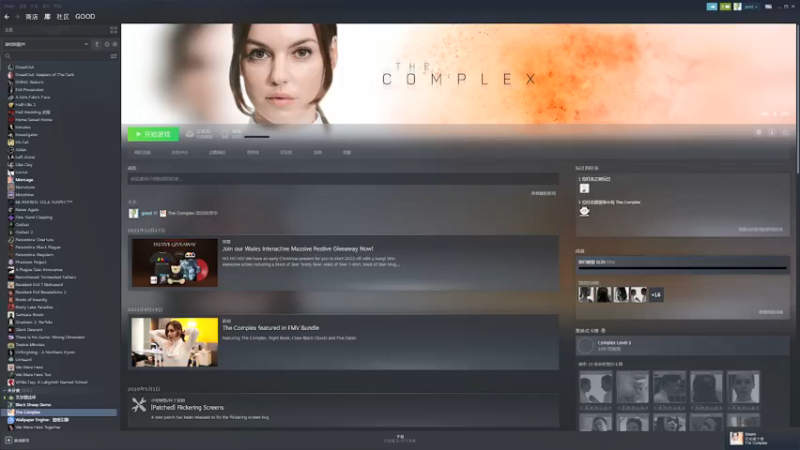
Task: Select Penumbra: Overture in the list
Action: (x=34, y=239)
